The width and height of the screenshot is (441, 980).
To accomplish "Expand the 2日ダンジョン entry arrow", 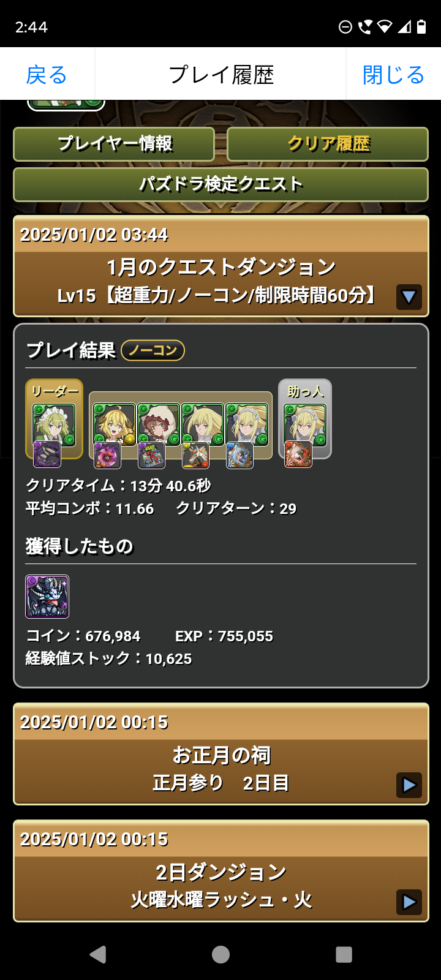I will [409, 902].
